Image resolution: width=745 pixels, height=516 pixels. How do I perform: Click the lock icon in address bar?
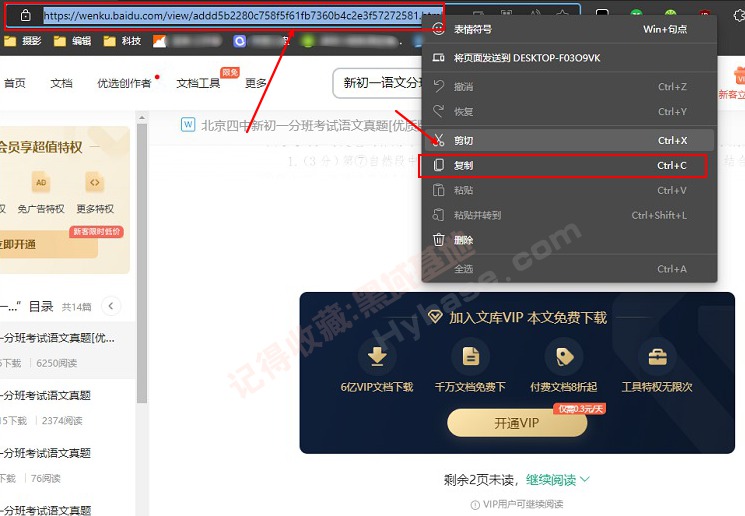26,16
